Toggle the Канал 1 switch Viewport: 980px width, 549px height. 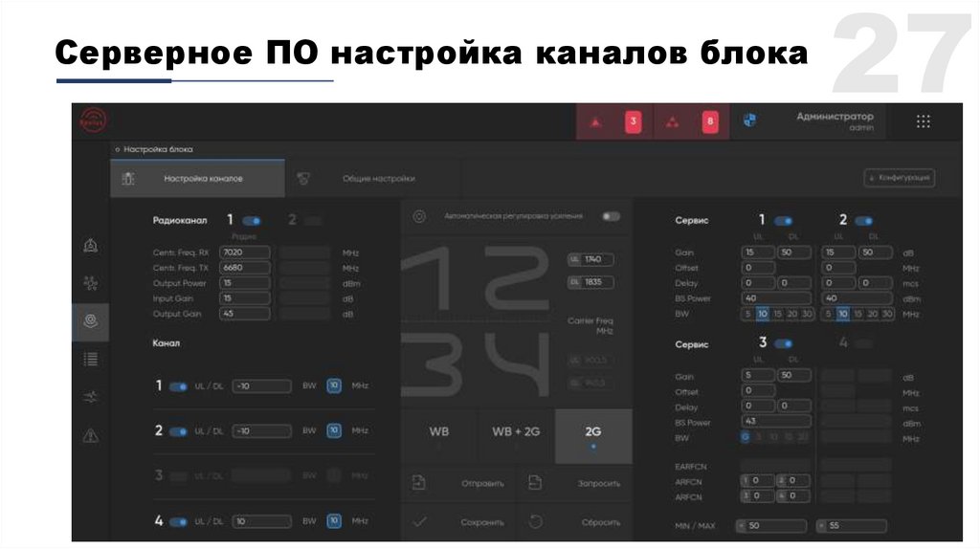[x=178, y=386]
